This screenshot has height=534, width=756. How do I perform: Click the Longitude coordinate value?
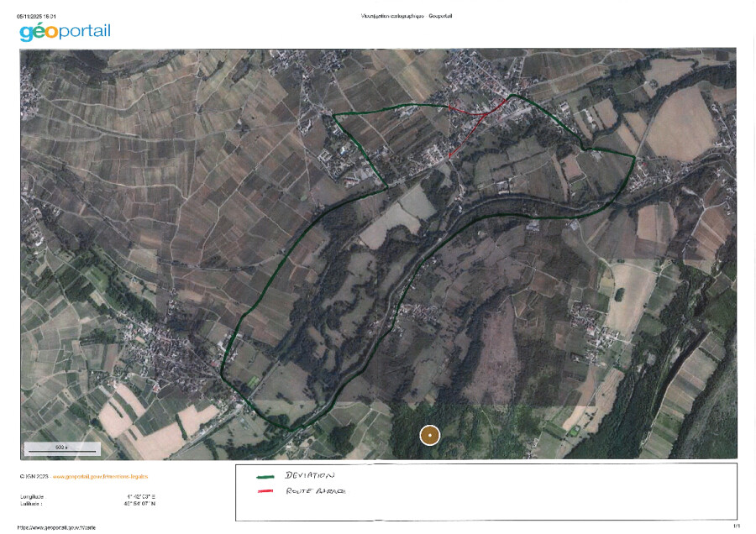pyautogui.click(x=139, y=497)
